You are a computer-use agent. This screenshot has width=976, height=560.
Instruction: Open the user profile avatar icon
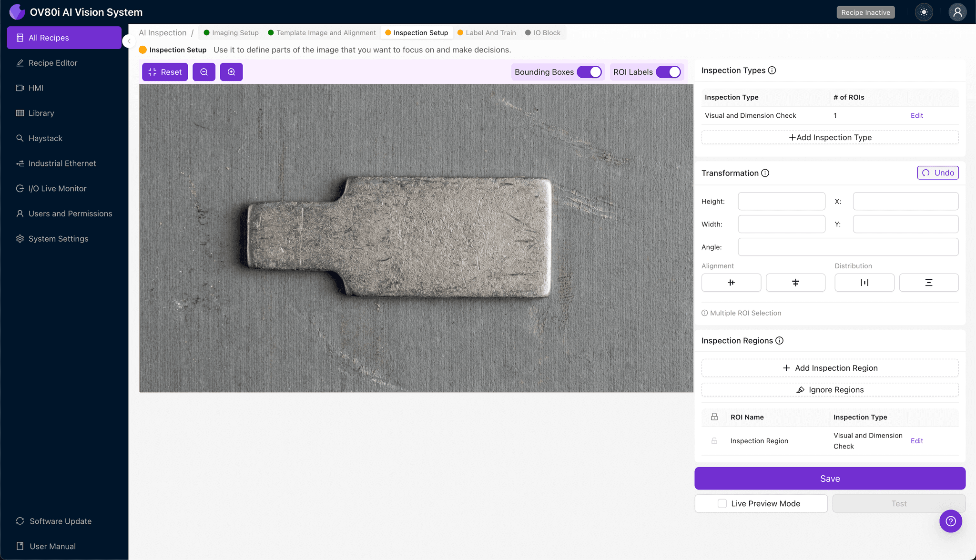(957, 12)
